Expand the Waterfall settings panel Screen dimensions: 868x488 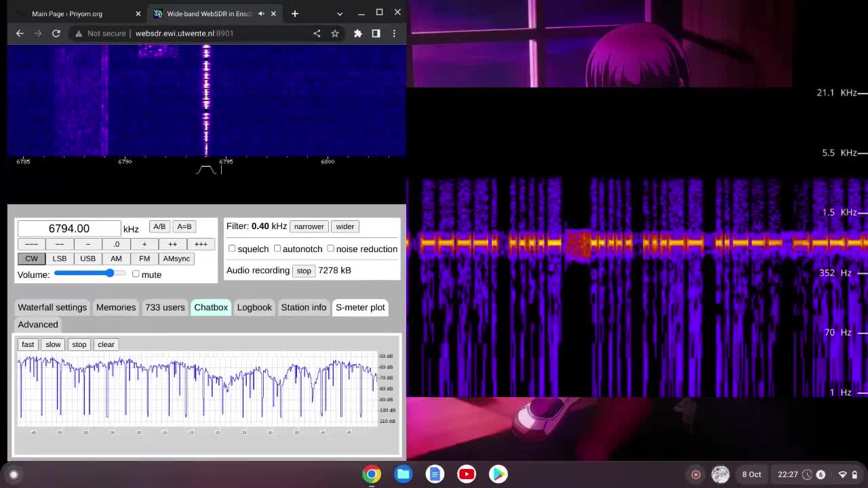click(52, 307)
